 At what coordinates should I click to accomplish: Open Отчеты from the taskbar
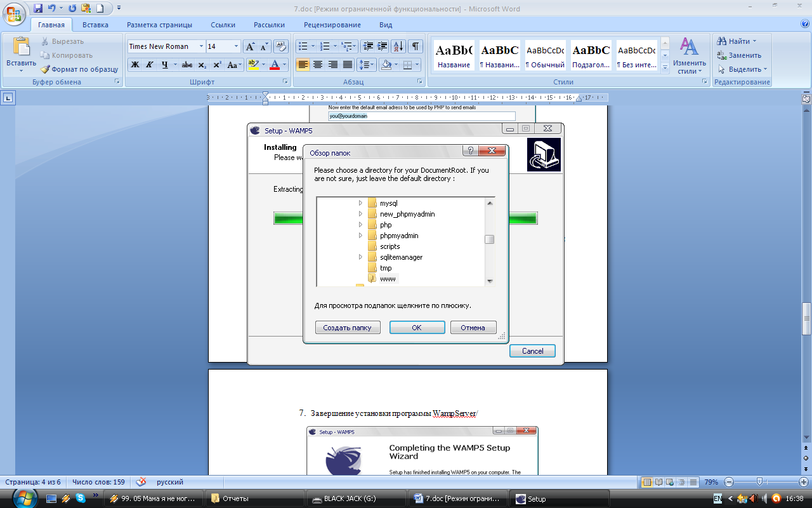[x=255, y=498]
